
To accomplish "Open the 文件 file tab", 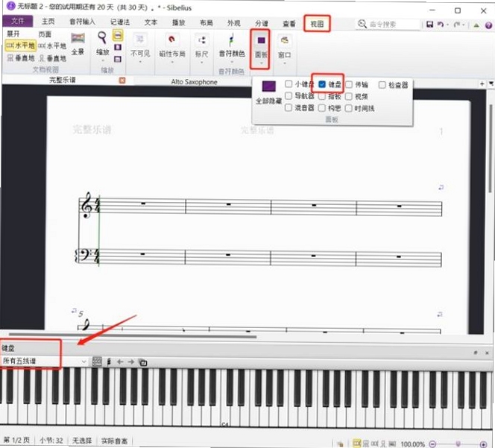I will coord(17,21).
